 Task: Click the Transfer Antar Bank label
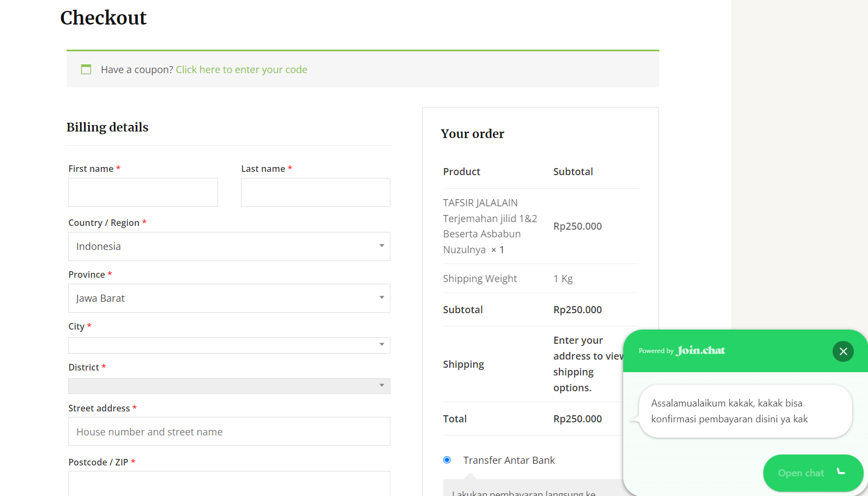[x=509, y=460]
